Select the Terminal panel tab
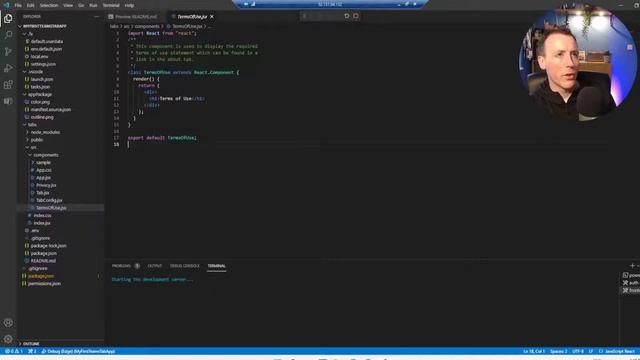 click(216, 266)
